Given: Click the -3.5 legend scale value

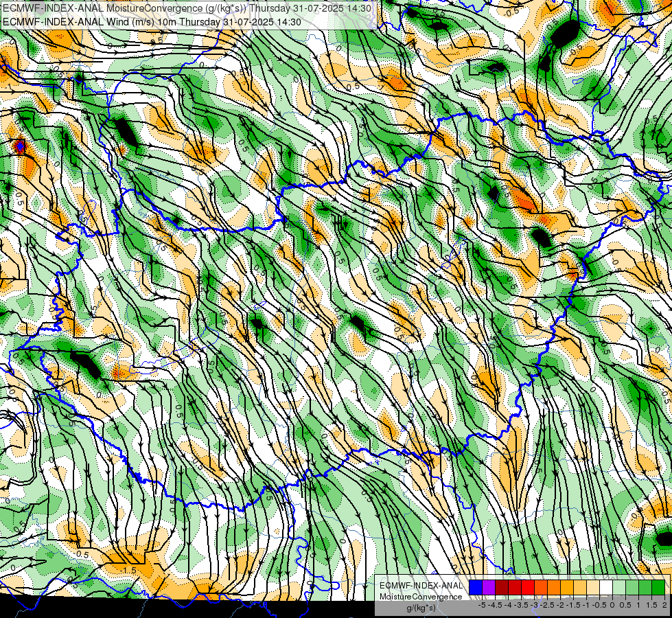Looking at the screenshot, I should coord(521,605).
